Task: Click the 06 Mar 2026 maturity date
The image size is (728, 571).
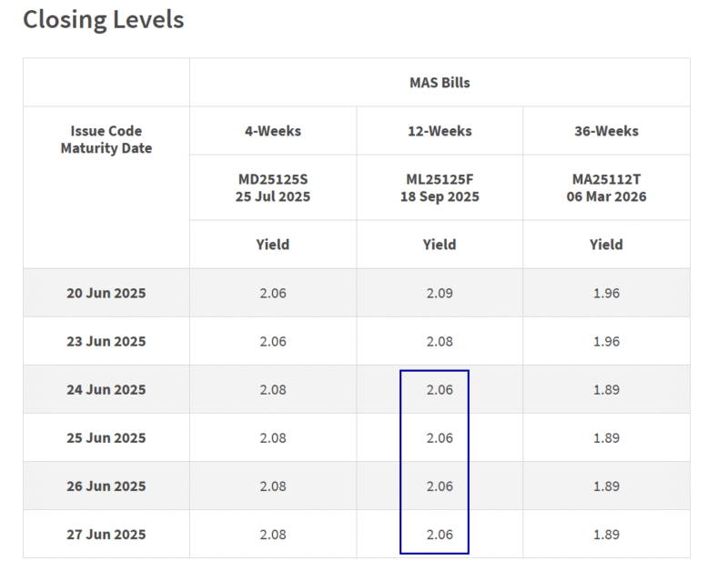Action: click(x=606, y=197)
